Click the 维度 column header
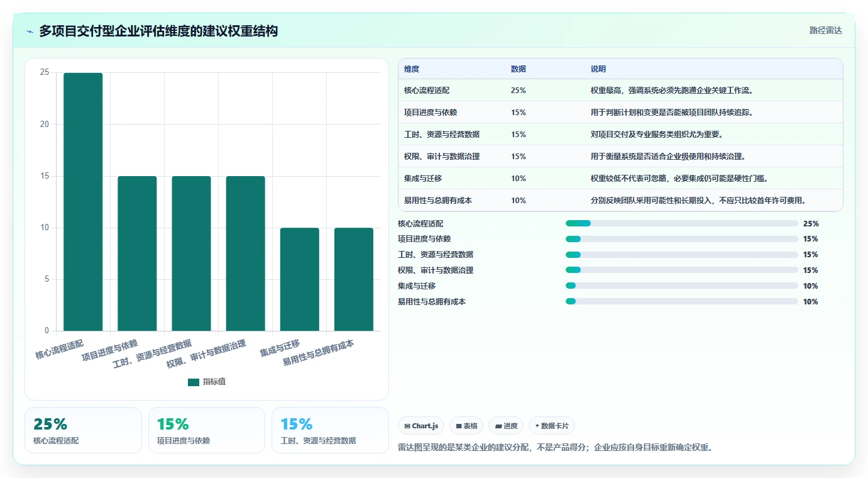868x478 pixels. coord(412,69)
